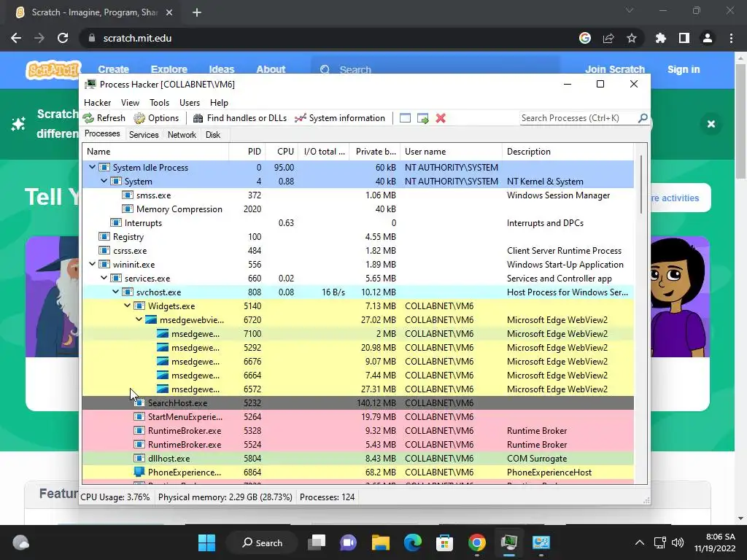The image size is (747, 560).
Task: Click the search magnifier icon in Process Hacker
Action: 643,117
